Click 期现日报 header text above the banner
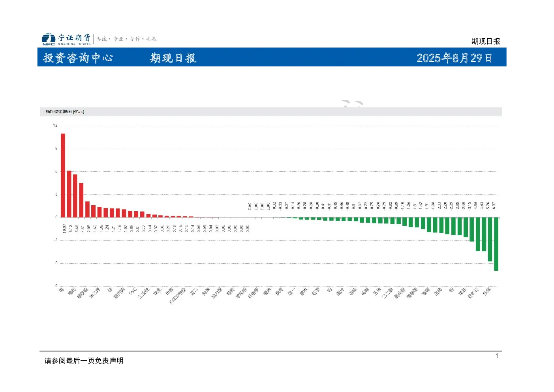 [x=486, y=41]
